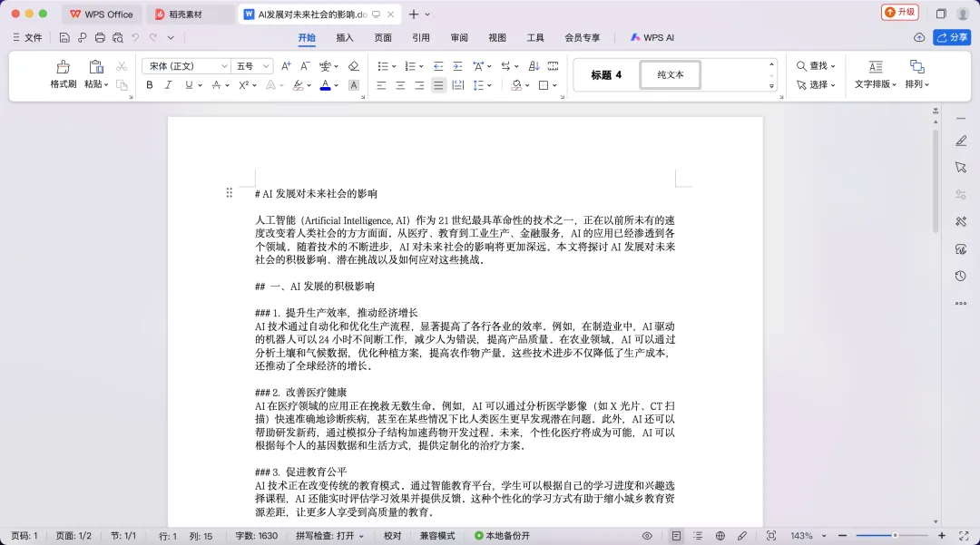Click Proofread (校对) in status bar
The width and height of the screenshot is (980, 545).
(393, 536)
